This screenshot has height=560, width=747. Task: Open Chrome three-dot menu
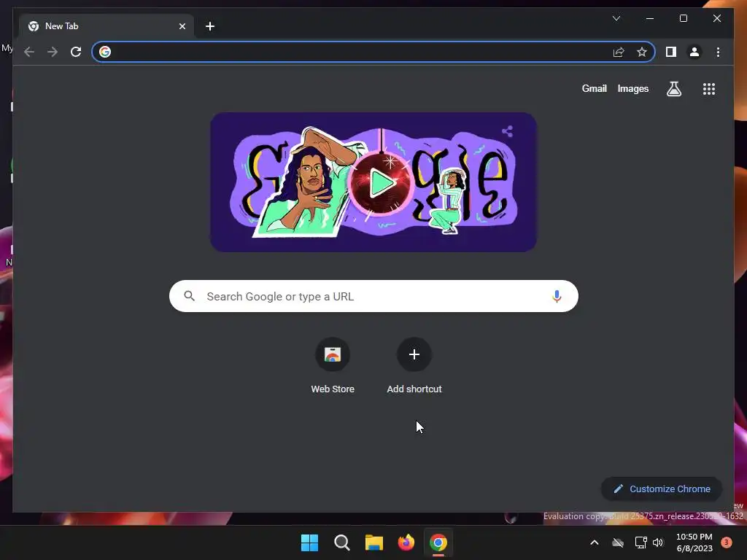(x=718, y=52)
